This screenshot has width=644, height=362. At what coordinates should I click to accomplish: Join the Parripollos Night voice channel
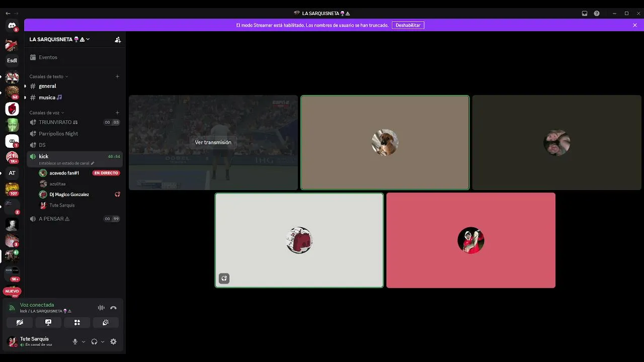74,134
